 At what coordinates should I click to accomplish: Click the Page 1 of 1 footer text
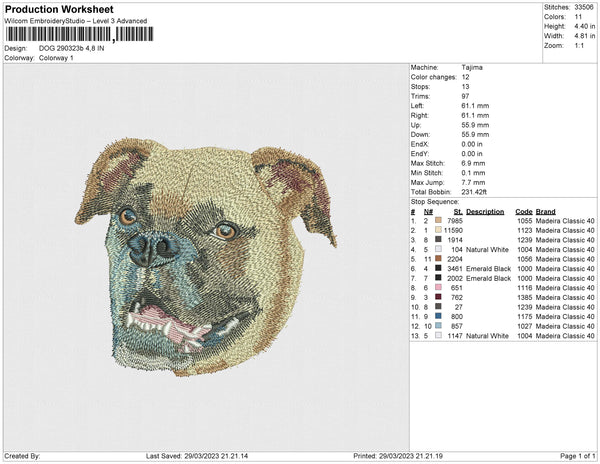click(572, 456)
